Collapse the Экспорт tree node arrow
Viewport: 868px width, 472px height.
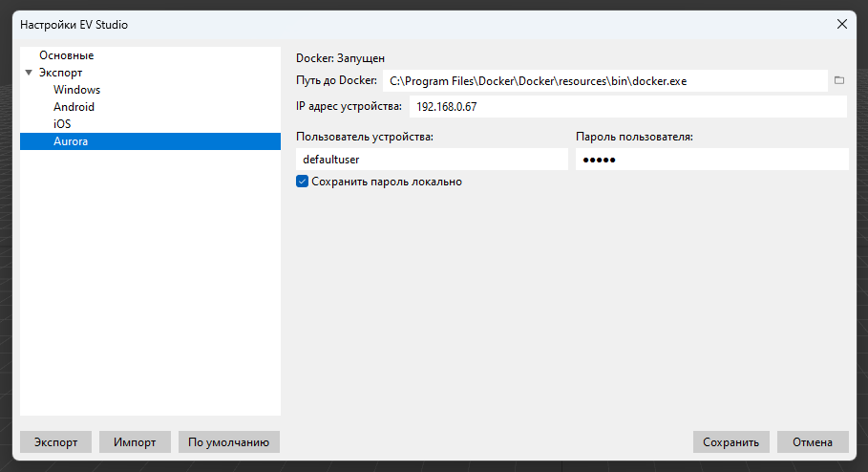tap(29, 73)
